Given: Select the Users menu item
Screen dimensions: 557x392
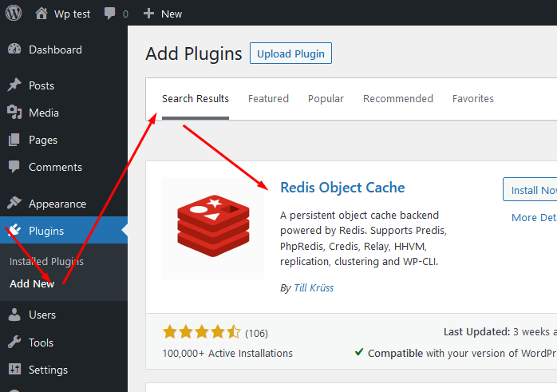Looking at the screenshot, I should tap(42, 315).
